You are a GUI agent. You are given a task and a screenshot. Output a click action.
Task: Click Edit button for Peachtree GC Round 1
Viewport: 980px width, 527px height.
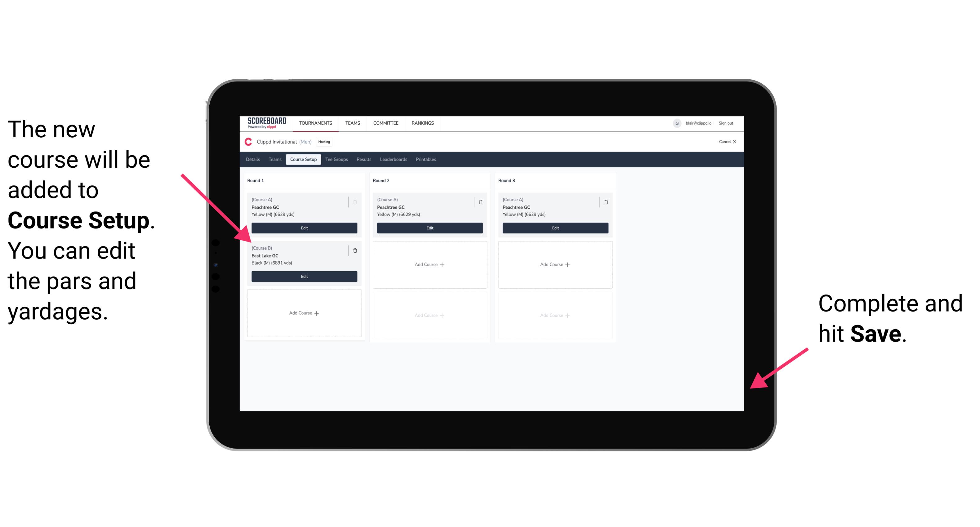pos(304,227)
